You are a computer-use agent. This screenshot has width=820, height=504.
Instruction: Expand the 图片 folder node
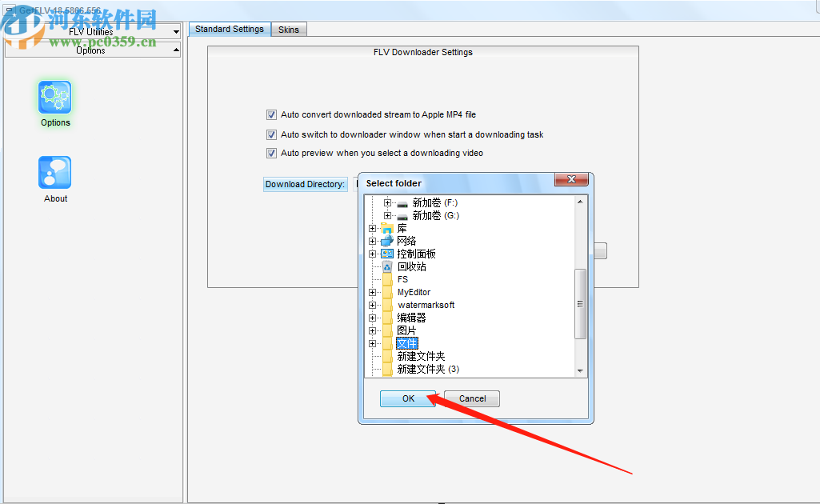[x=372, y=331]
